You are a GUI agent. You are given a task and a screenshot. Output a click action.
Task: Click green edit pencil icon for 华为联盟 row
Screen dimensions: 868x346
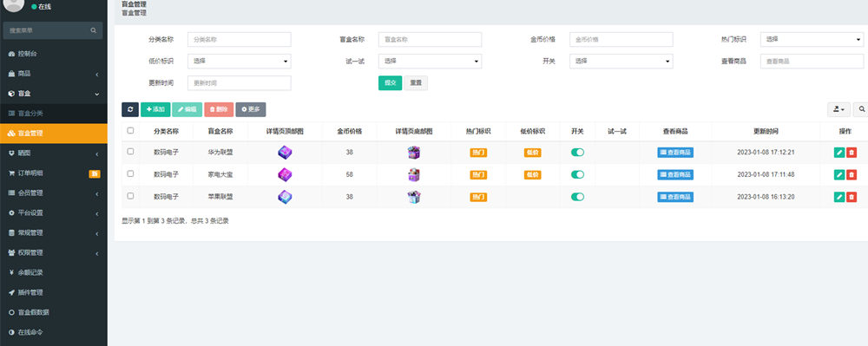coord(839,153)
